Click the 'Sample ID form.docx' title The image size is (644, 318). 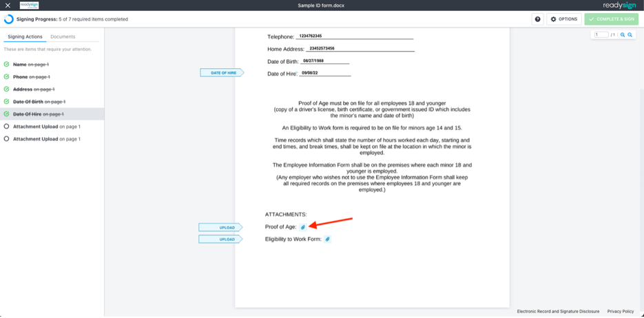[322, 6]
